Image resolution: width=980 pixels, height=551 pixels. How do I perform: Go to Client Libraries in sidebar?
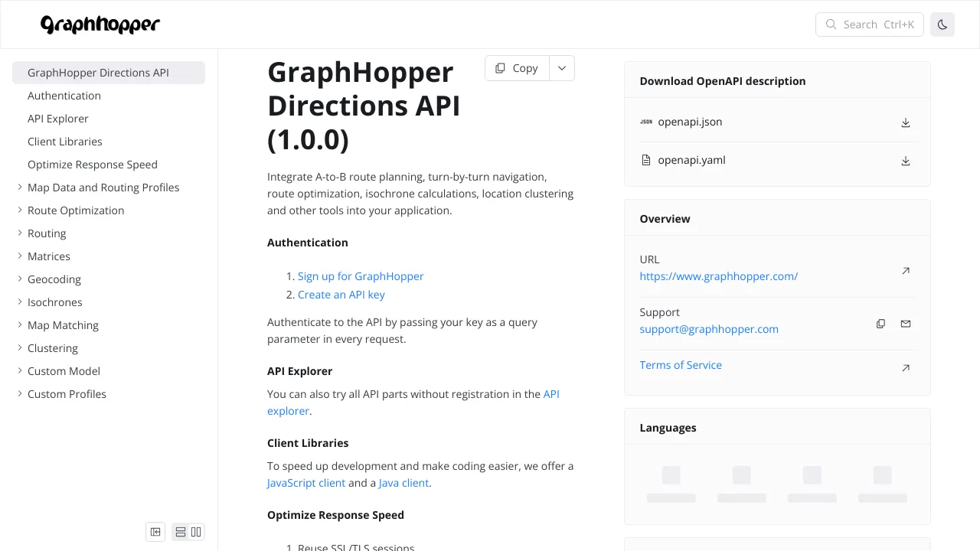109,142
